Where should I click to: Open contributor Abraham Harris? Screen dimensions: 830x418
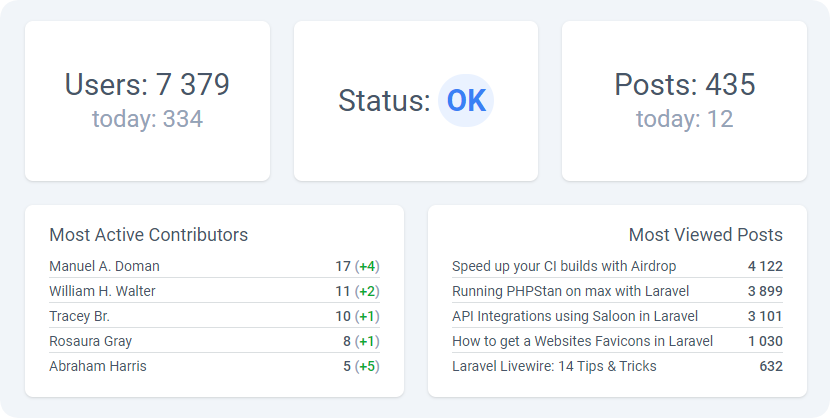(98, 366)
